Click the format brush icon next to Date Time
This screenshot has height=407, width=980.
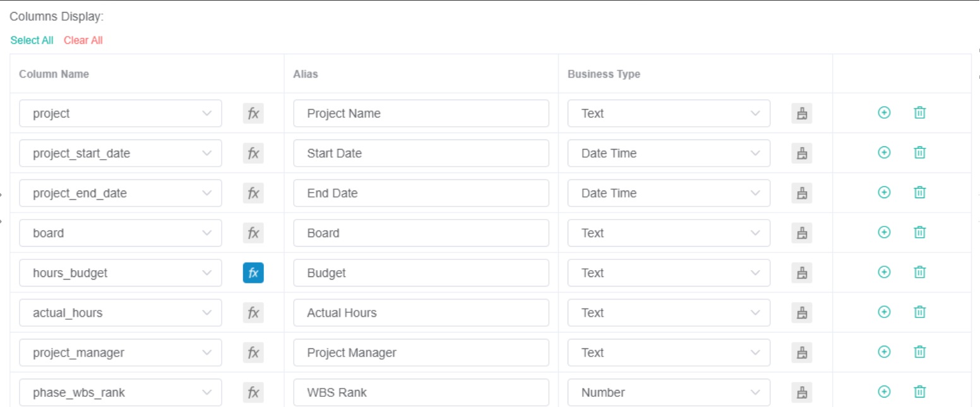click(802, 153)
